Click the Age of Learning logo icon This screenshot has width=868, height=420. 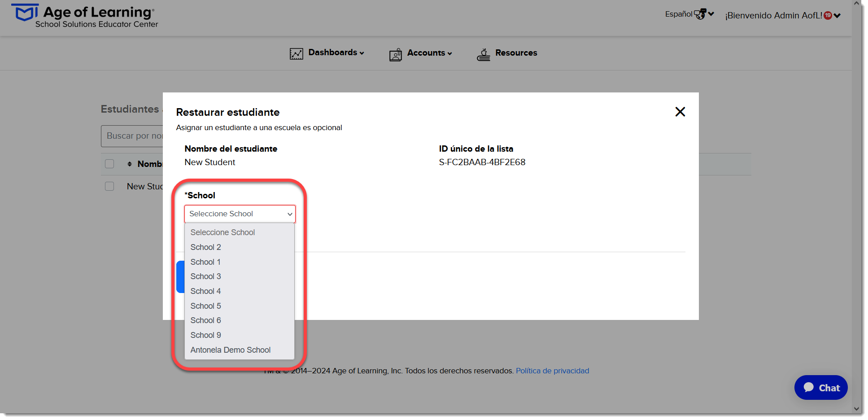[x=26, y=13]
